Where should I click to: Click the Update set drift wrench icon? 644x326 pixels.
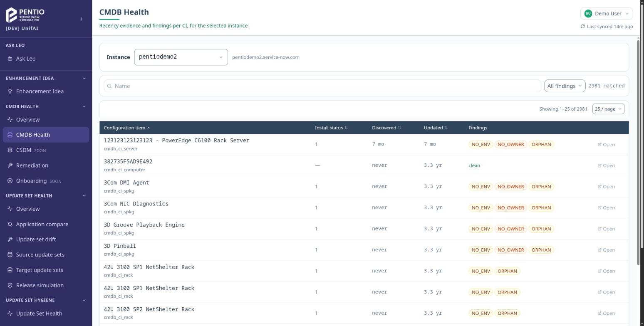[10, 240]
